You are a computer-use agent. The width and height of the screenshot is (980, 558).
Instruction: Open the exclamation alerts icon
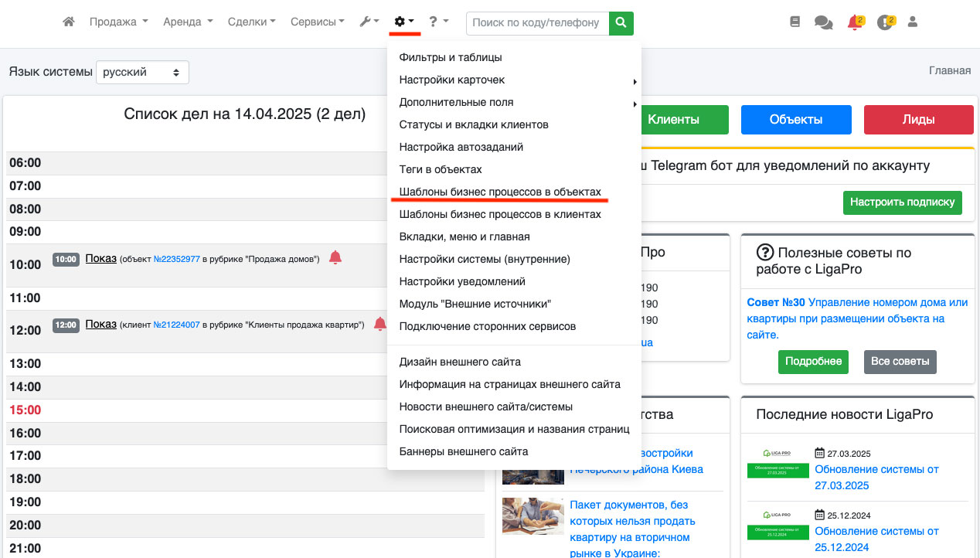(x=885, y=23)
